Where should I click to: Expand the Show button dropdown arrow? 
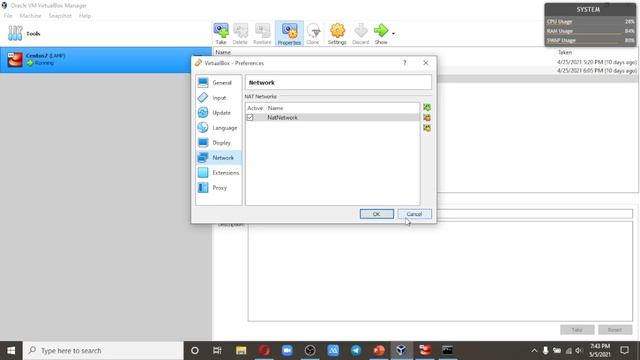tap(393, 33)
